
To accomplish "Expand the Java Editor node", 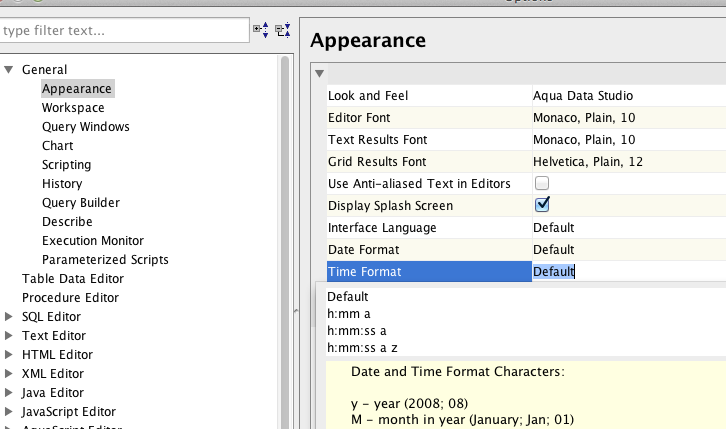I will tap(8, 392).
